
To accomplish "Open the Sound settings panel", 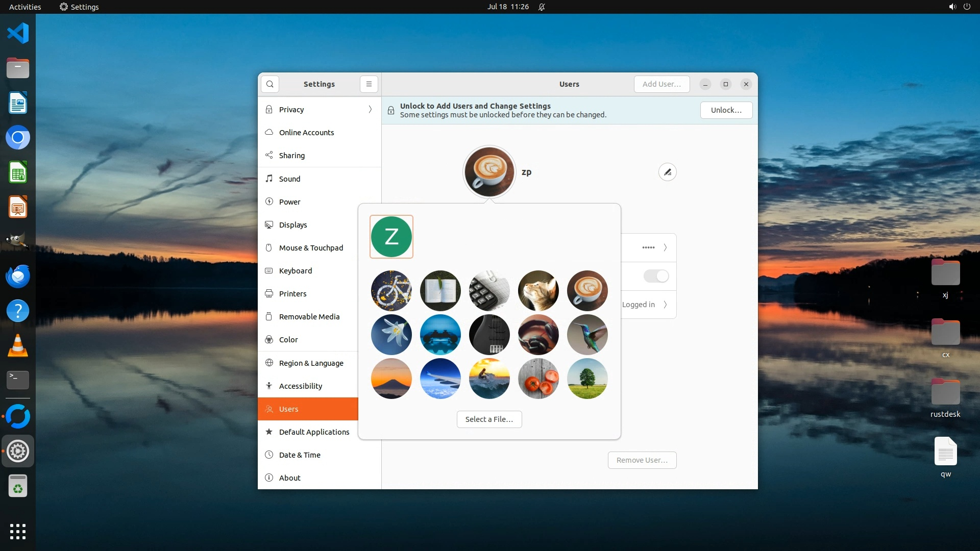I will 289,179.
